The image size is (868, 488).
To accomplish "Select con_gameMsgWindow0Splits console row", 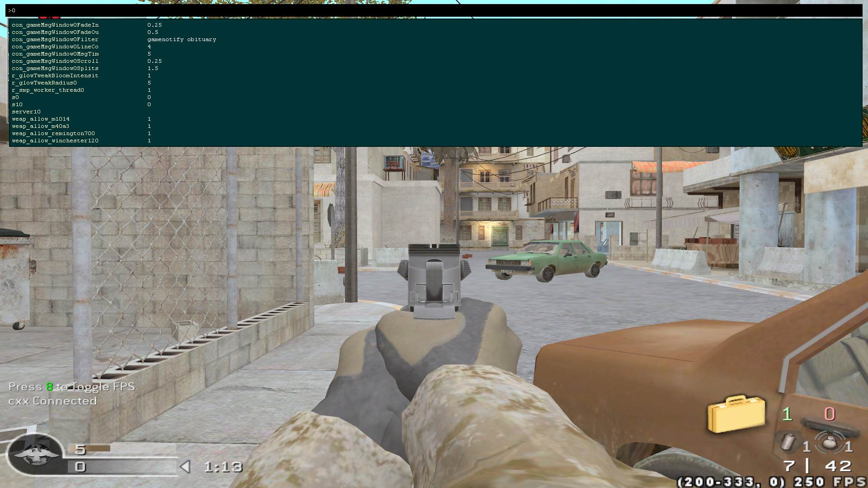I will tap(85, 68).
